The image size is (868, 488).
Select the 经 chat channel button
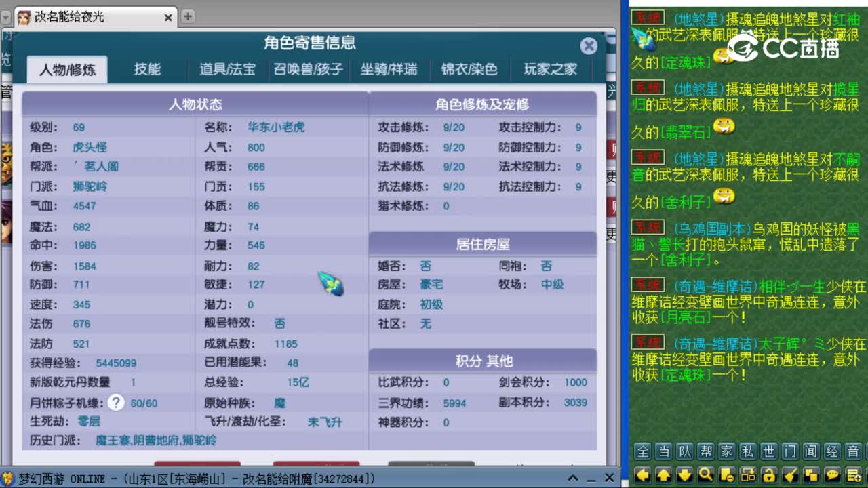tap(832, 451)
